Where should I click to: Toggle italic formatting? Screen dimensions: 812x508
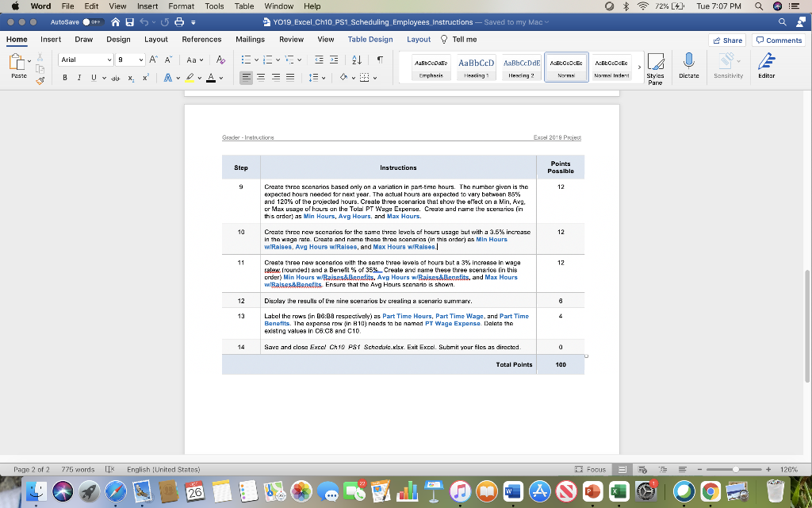(79, 77)
